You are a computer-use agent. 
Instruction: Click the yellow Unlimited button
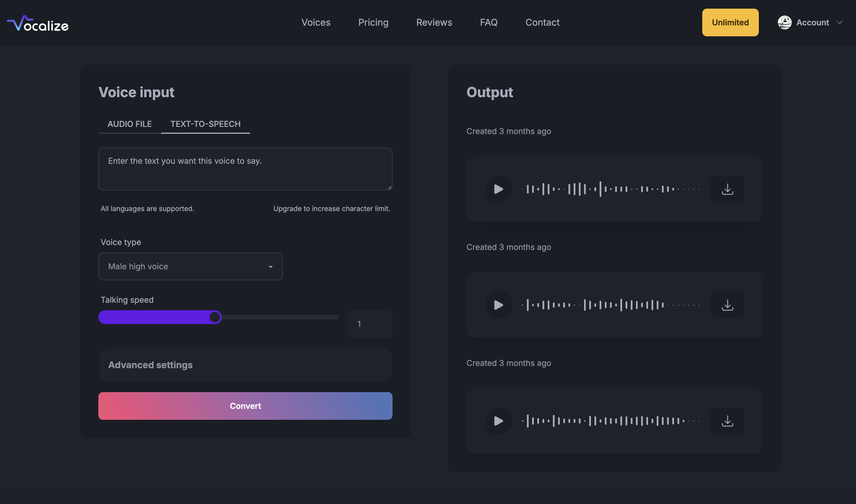coord(730,22)
